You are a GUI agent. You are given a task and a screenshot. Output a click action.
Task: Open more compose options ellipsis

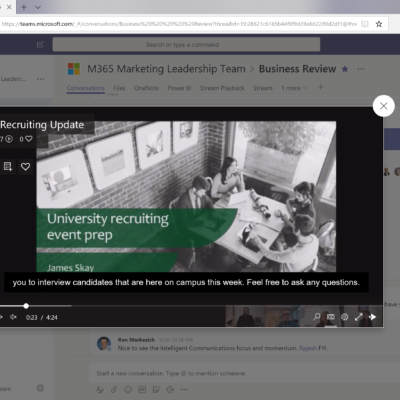coord(184,389)
